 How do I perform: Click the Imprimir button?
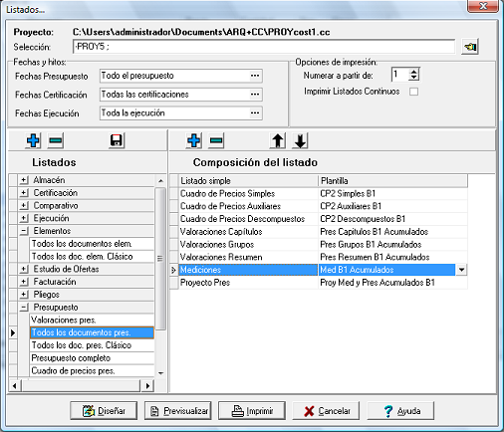click(x=252, y=411)
